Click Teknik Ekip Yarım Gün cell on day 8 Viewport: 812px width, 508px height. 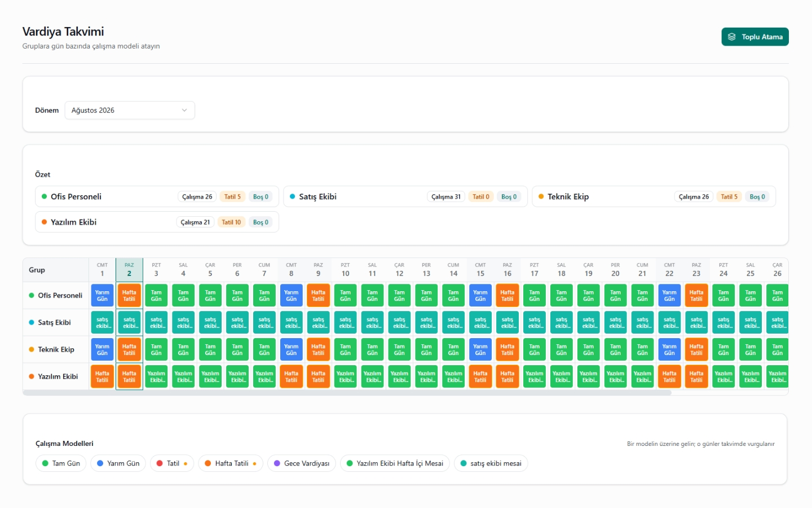(x=291, y=349)
